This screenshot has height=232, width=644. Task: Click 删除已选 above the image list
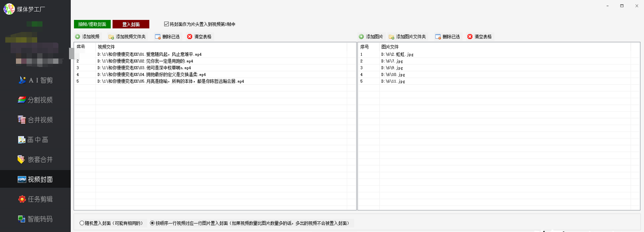[x=448, y=37]
